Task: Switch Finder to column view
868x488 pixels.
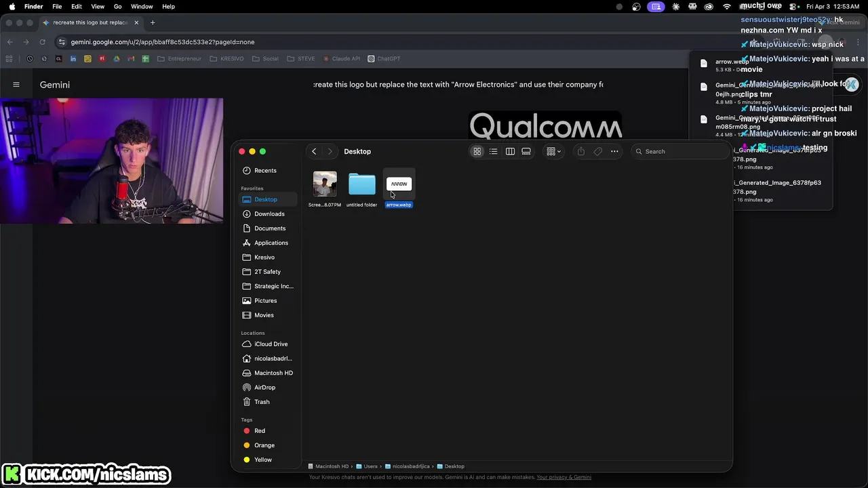Action: click(x=510, y=151)
